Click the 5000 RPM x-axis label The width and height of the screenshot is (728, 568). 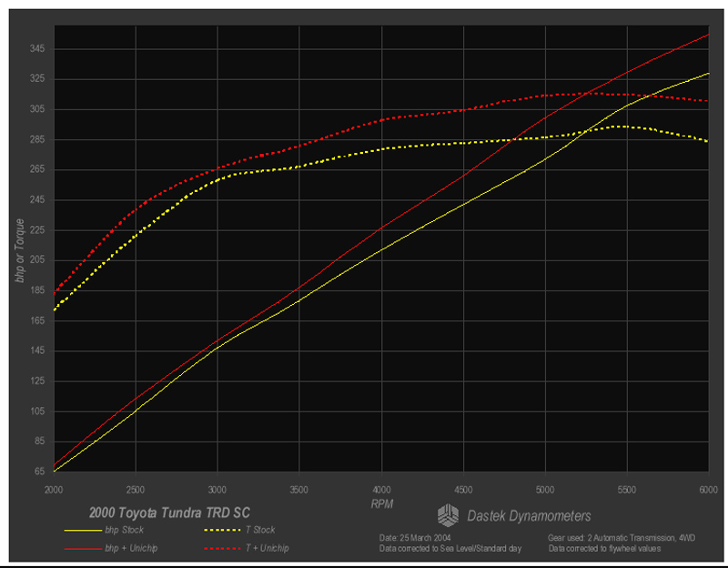click(545, 490)
